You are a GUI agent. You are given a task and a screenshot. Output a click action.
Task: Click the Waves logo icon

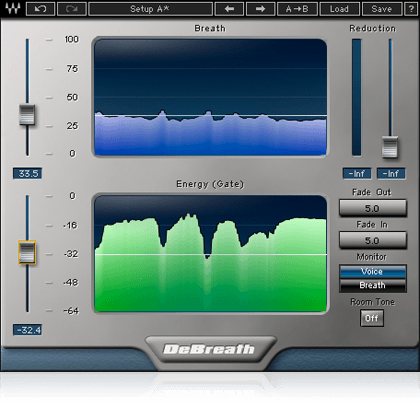[13, 8]
